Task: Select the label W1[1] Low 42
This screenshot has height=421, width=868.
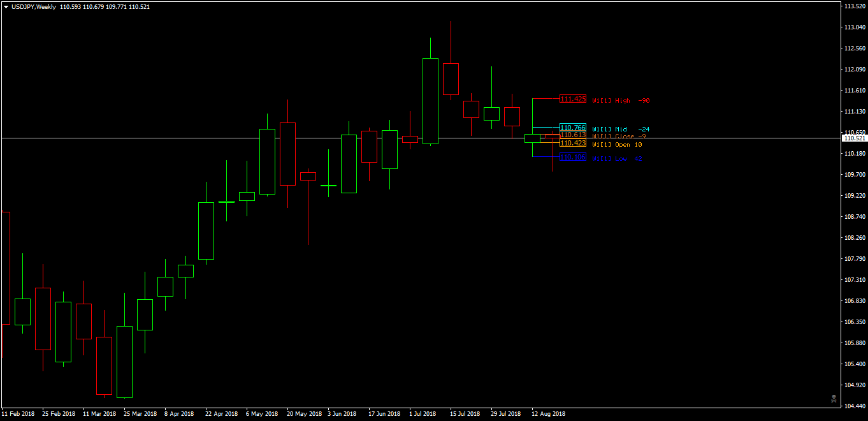Action: point(617,159)
